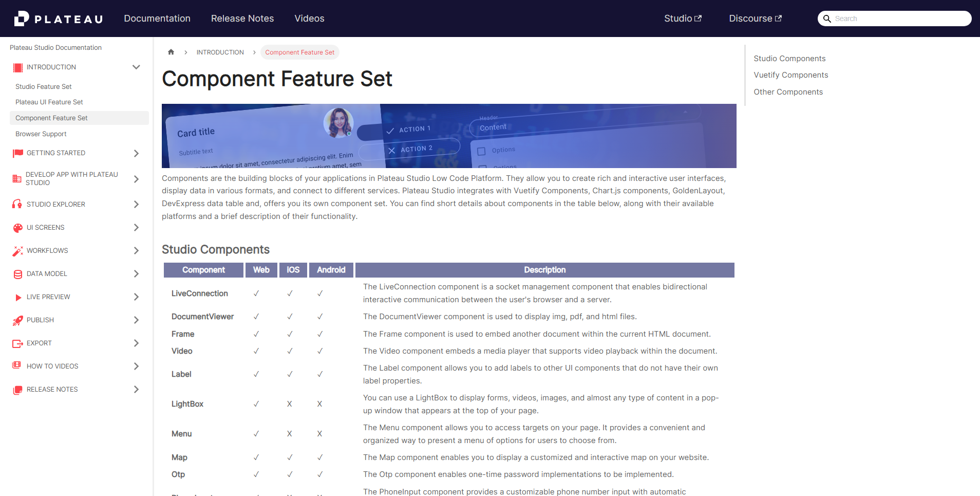This screenshot has width=980, height=496.
Task: Click the Getting Started flag icon
Action: pyautogui.click(x=18, y=153)
